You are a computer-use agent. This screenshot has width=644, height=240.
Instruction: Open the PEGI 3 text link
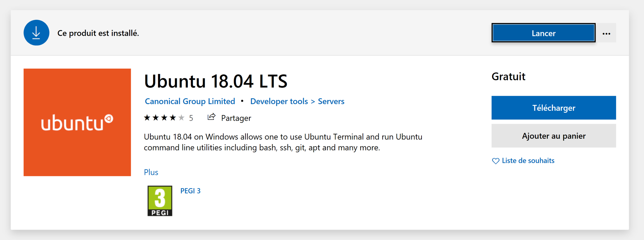coord(190,191)
